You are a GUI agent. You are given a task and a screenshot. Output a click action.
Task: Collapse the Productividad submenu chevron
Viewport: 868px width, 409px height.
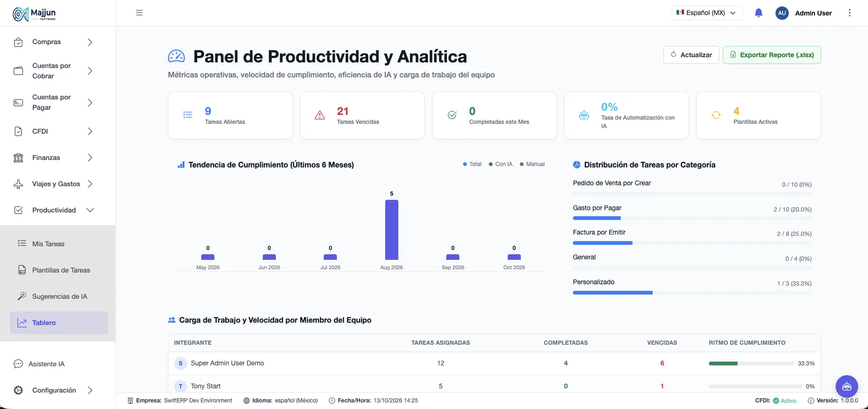pyautogui.click(x=90, y=210)
